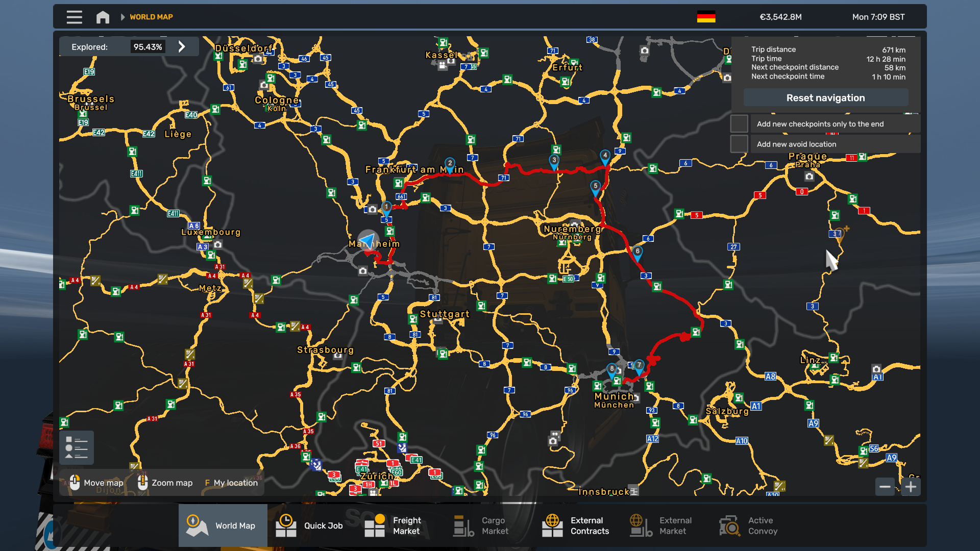Click the German flag icon
Image resolution: width=980 pixels, height=551 pixels.
tap(706, 16)
